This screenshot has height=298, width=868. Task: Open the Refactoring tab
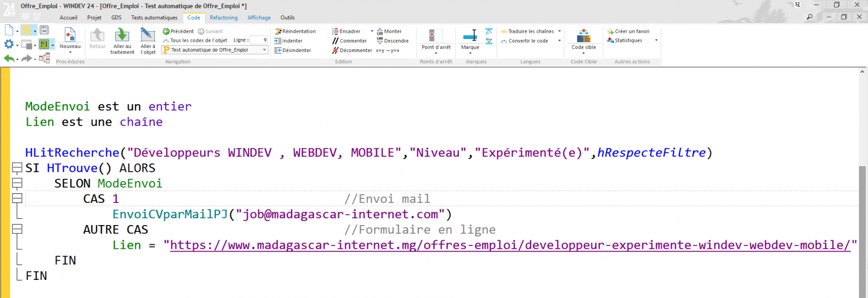[x=224, y=18]
